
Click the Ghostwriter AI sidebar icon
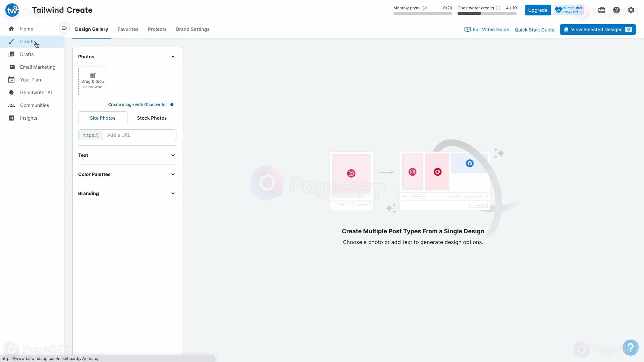coord(11,93)
